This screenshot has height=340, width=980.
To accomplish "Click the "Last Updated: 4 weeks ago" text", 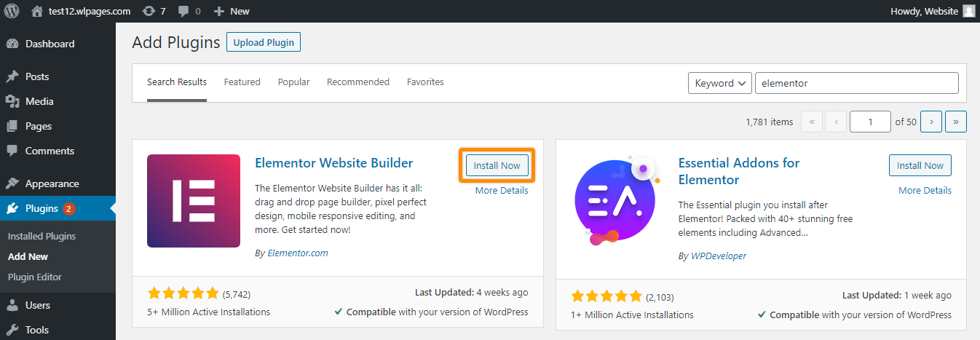I will click(472, 292).
